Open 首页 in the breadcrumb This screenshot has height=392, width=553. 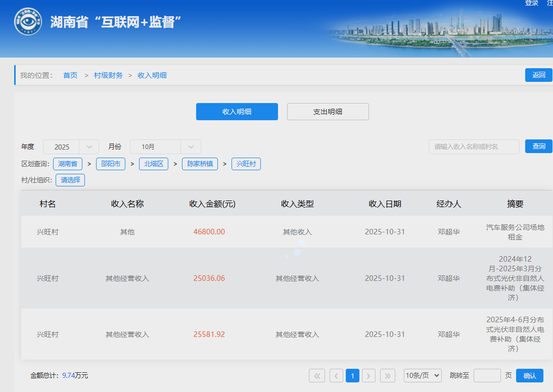70,76
